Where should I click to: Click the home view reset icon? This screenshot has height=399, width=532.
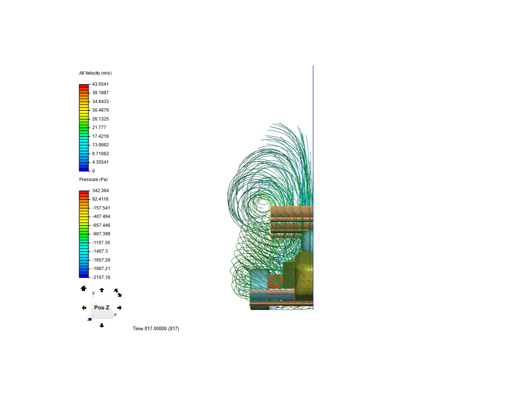tap(83, 288)
